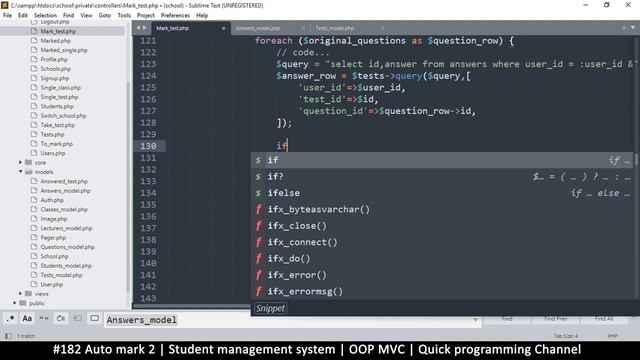Viewport: 640px width, 360px height.
Task: Open the Edit menu
Action: point(23,16)
